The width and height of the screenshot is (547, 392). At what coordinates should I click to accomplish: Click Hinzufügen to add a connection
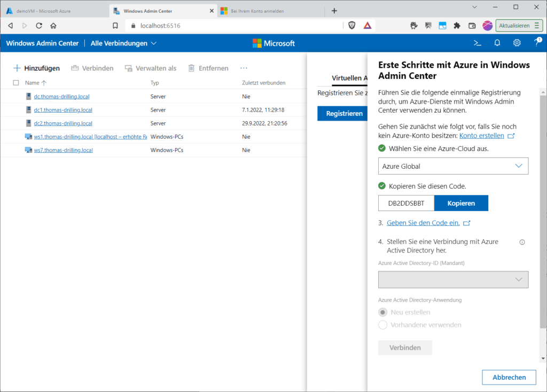pos(36,68)
